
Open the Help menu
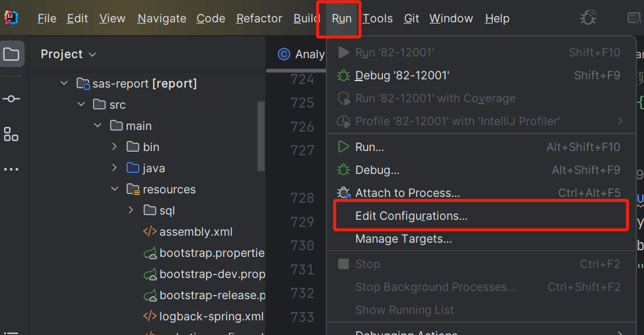coord(497,18)
